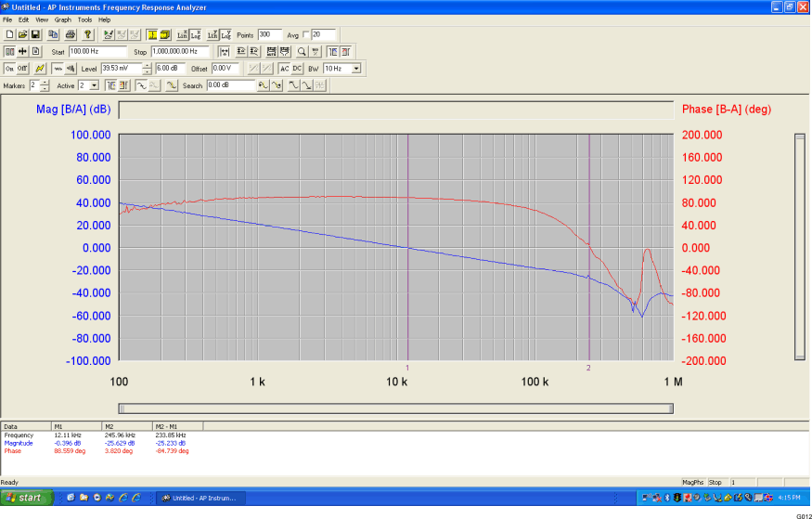Open the Tools menu
Image resolution: width=812 pixels, height=519 pixels.
pos(84,19)
